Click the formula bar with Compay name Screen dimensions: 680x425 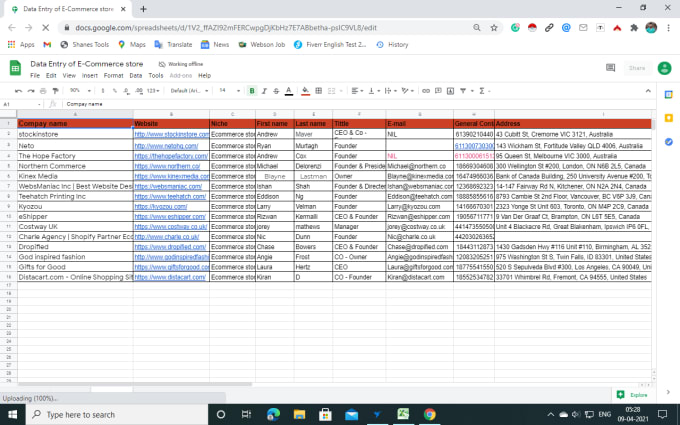pos(359,104)
